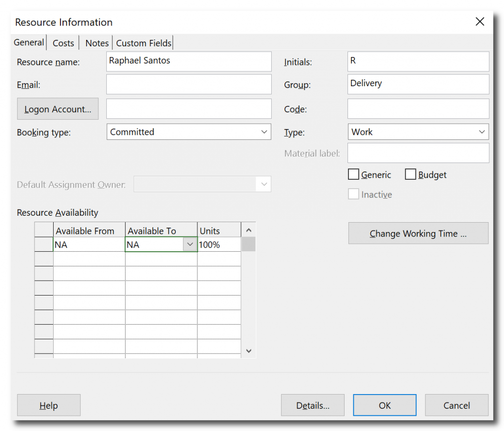Click the Code input field
Image resolution: width=504 pixels, height=431 pixels.
coord(418,109)
